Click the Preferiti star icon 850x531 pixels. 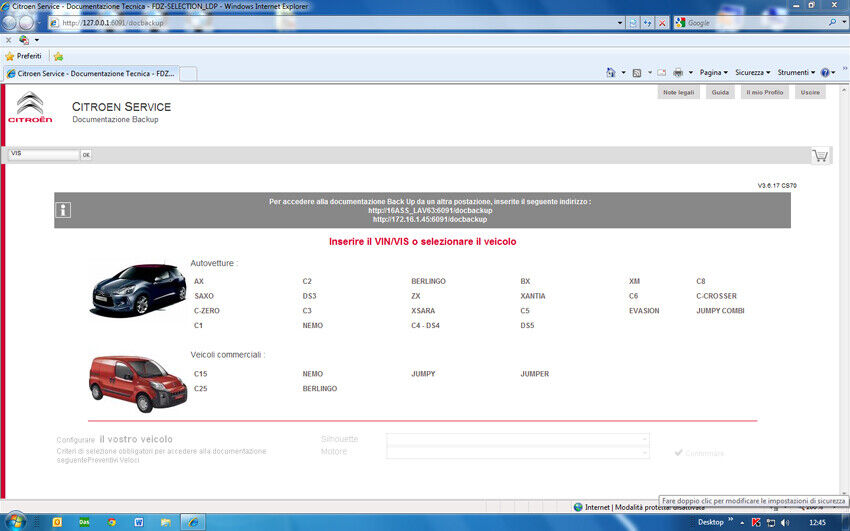tap(11, 56)
